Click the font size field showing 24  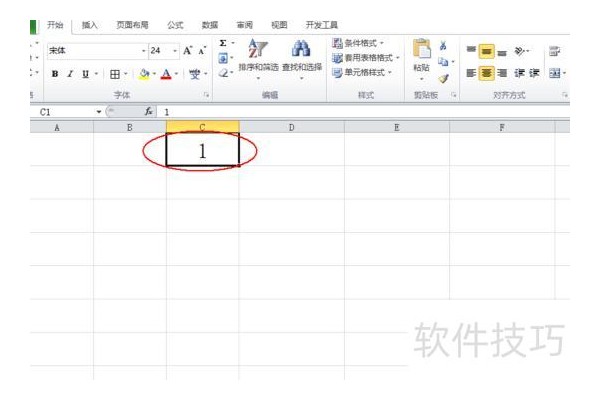[160, 51]
